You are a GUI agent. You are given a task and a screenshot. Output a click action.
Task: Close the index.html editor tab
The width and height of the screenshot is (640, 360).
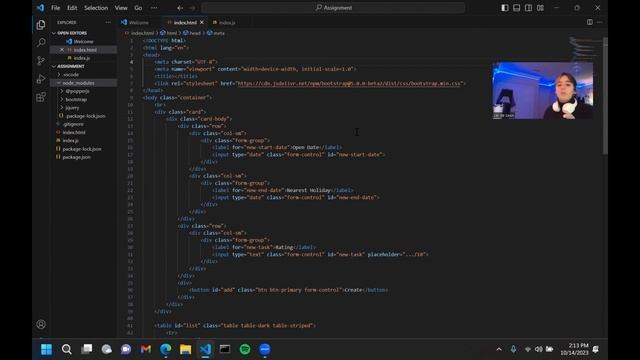[202, 22]
